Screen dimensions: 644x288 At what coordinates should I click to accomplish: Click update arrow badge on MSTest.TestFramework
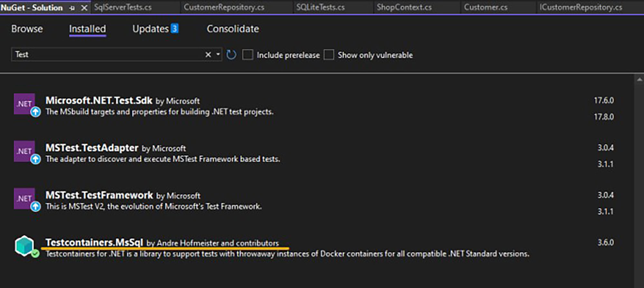pos(35,207)
